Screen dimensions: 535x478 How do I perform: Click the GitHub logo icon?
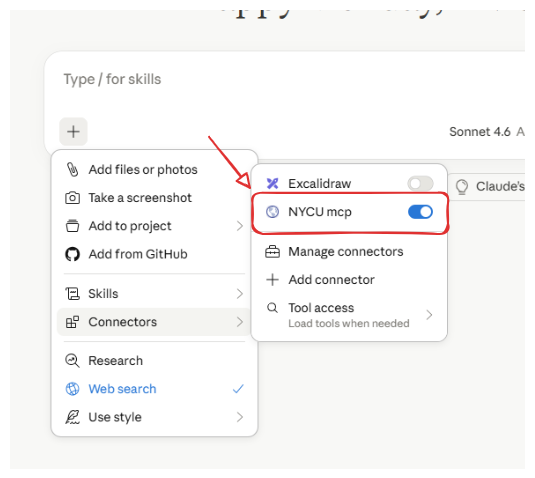[72, 254]
